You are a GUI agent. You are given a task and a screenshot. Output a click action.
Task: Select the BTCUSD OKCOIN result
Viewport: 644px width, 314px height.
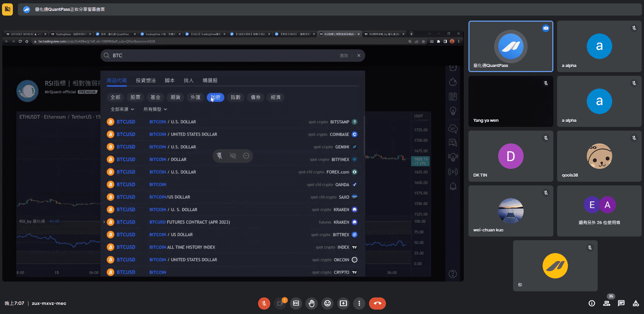tap(232, 260)
